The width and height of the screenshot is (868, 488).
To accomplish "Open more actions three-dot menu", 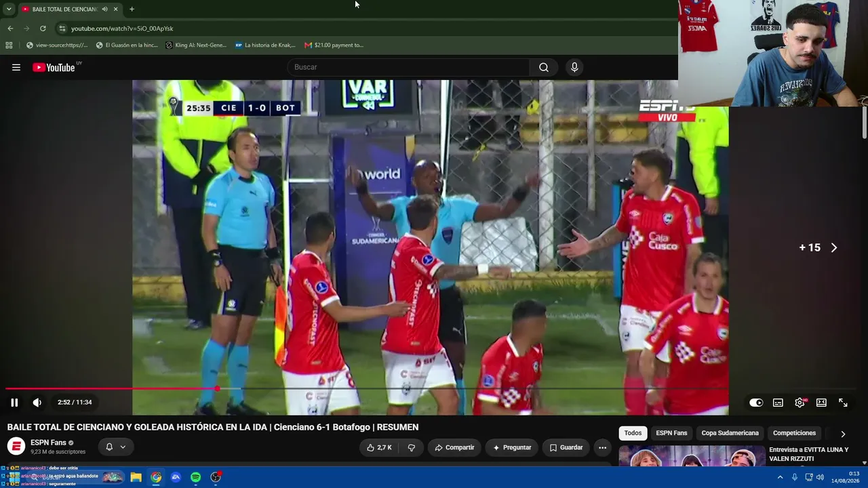I will (x=602, y=447).
